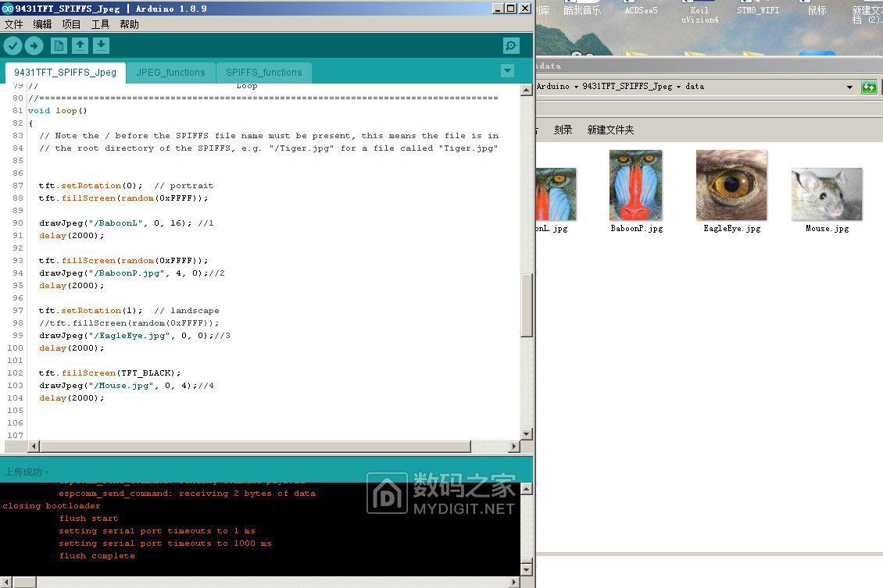Click tft.fillScreen(TFT_BLACK) code line
883x588 pixels.
(110, 373)
